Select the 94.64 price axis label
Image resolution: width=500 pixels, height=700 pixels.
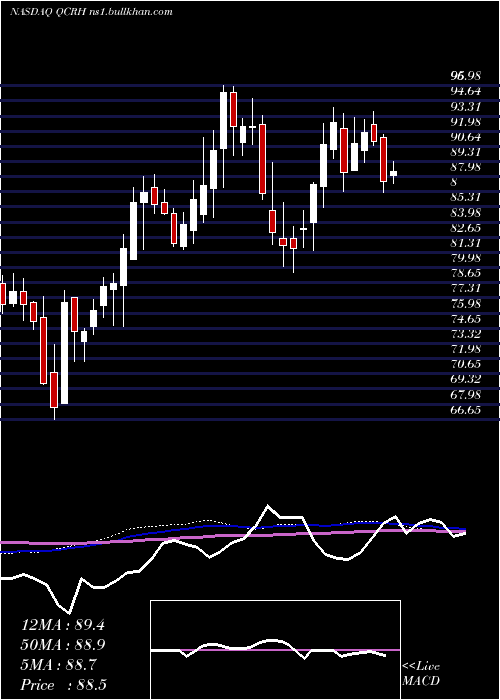pyautogui.click(x=466, y=92)
